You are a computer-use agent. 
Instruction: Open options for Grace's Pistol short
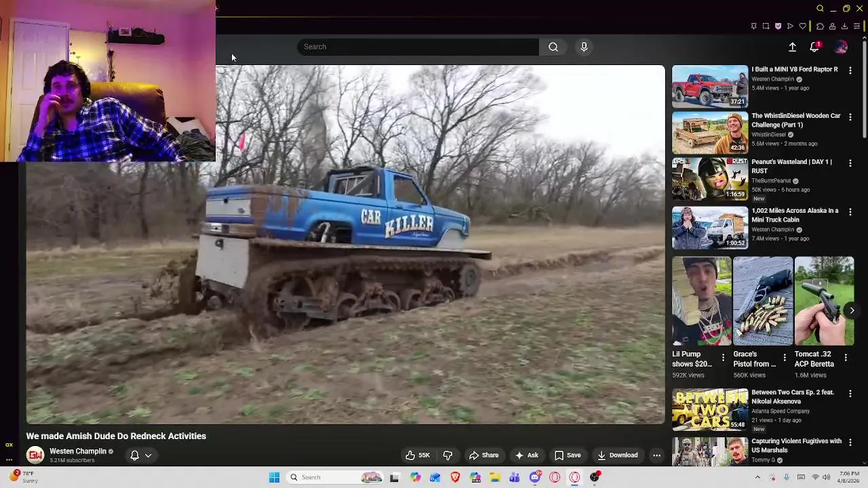click(x=785, y=357)
